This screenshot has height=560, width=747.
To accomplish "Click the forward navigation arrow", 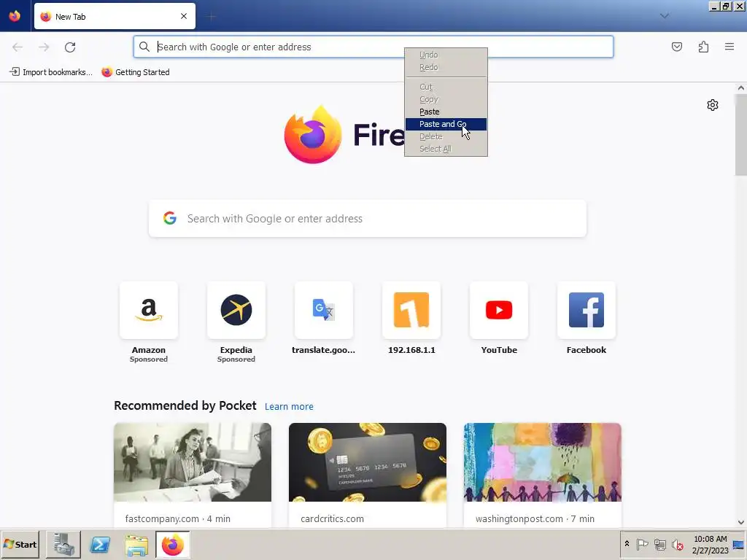I will pyautogui.click(x=44, y=47).
